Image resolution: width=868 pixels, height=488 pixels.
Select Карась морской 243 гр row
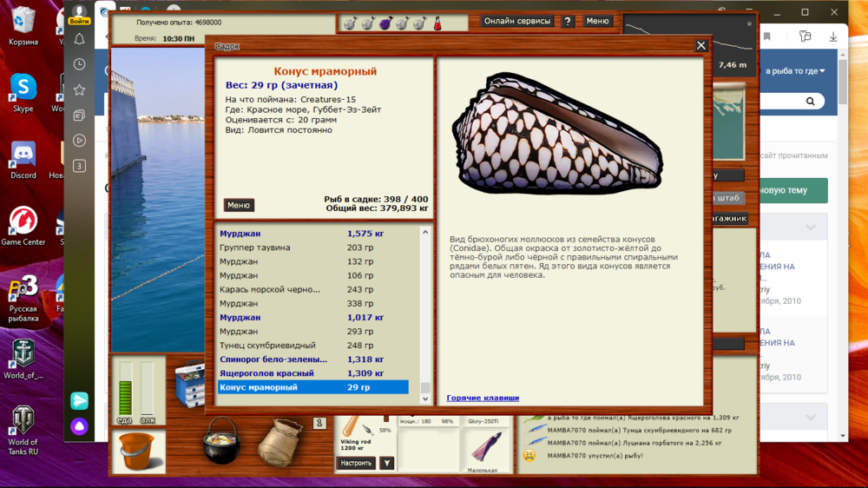(x=312, y=289)
